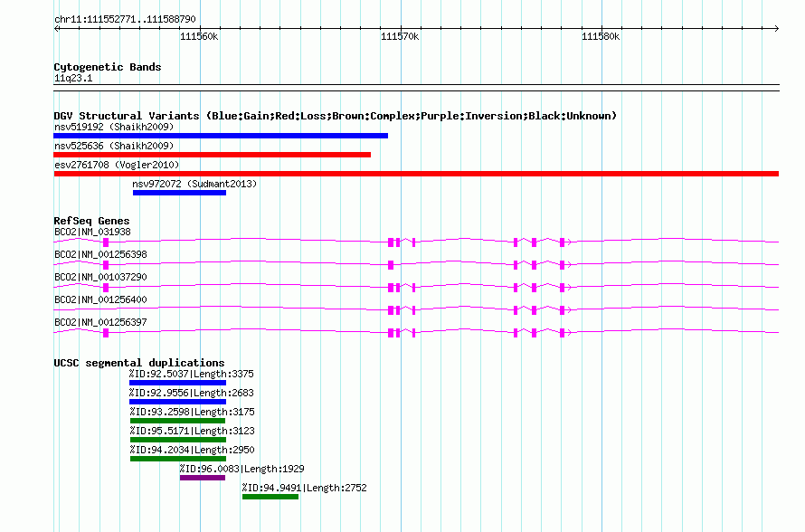The width and height of the screenshot is (805, 532).
Task: Click the first exon of NM_001037290
Action: click(106, 288)
